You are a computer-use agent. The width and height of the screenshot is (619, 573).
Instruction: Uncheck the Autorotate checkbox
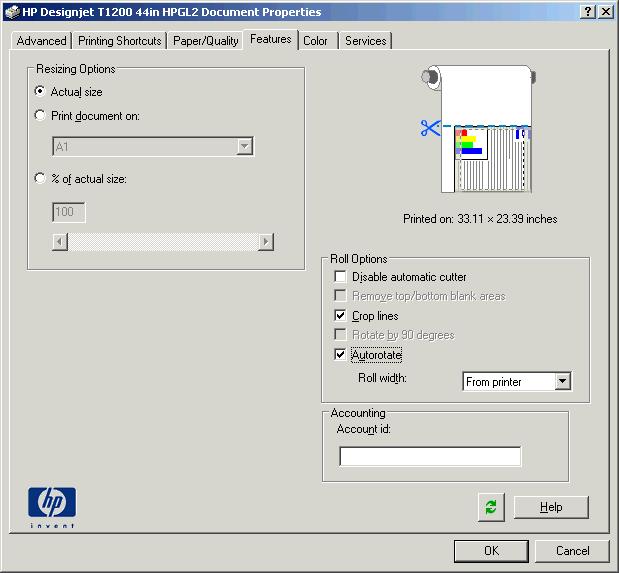click(340, 354)
